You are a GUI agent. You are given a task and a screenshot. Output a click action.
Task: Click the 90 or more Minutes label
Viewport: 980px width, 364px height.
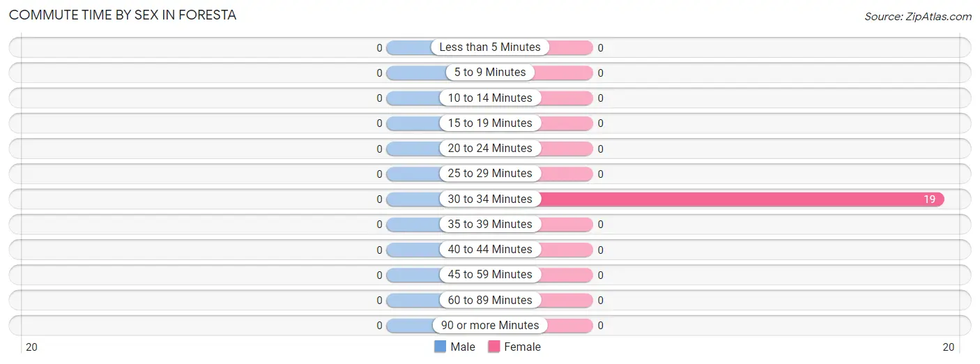pos(490,326)
